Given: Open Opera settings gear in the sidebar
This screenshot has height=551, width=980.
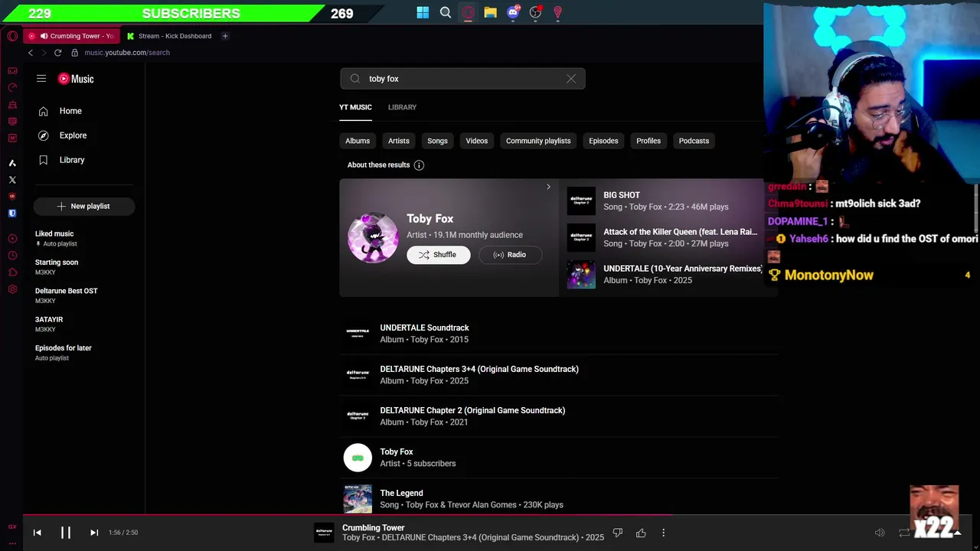Looking at the screenshot, I should (x=12, y=289).
